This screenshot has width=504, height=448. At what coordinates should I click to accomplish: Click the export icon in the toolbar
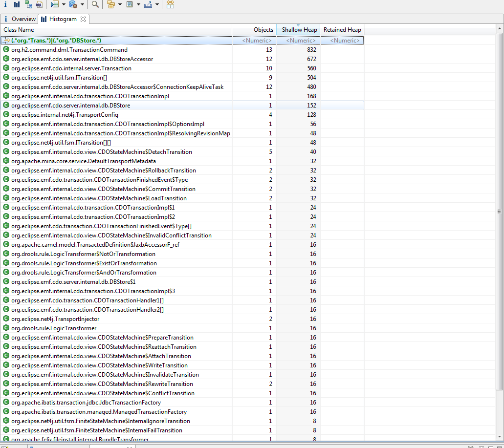click(x=148, y=4)
